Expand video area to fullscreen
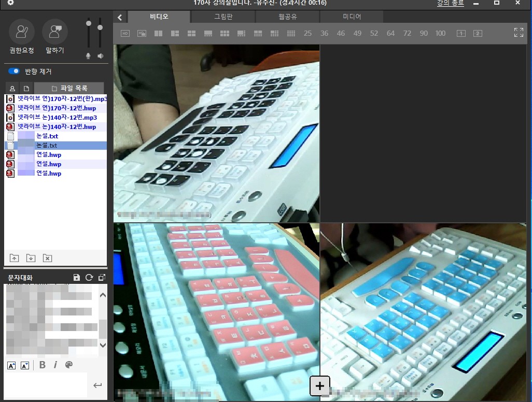The width and height of the screenshot is (532, 402). pyautogui.click(x=519, y=33)
